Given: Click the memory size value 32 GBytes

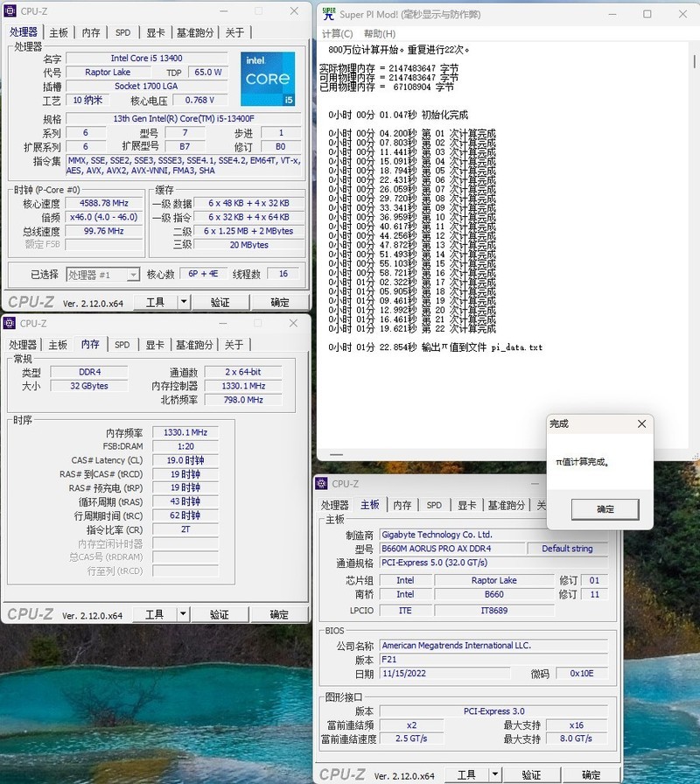Looking at the screenshot, I should (89, 386).
